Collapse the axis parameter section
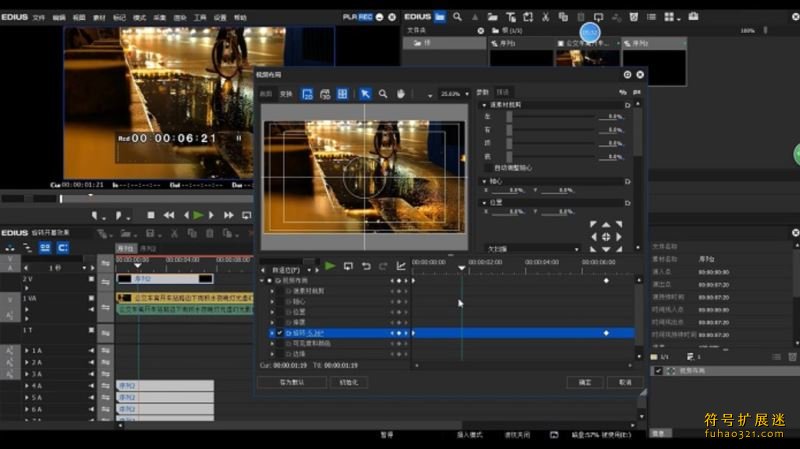Screen dimensions: 800x449 click(484, 181)
